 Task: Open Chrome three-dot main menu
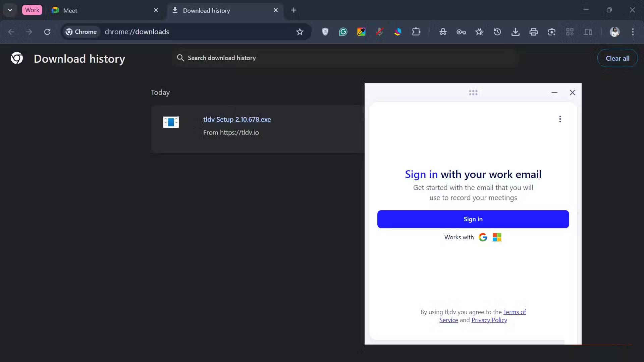point(633,32)
